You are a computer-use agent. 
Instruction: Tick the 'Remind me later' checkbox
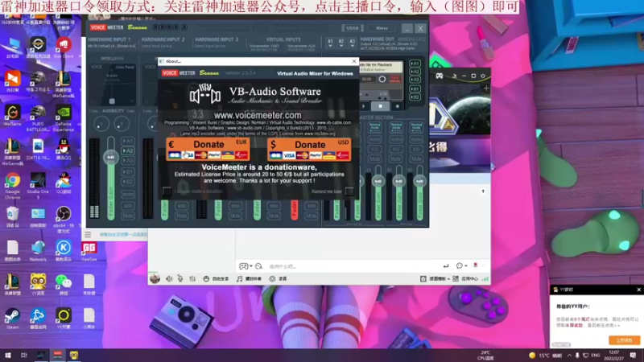coord(349,191)
